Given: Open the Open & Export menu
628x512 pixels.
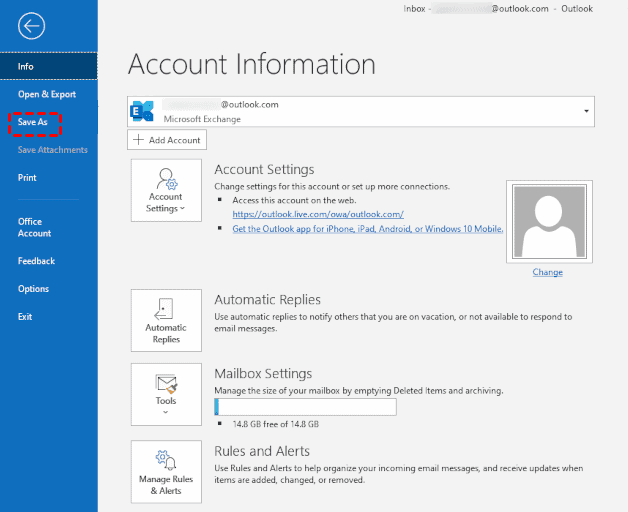Looking at the screenshot, I should 46,95.
